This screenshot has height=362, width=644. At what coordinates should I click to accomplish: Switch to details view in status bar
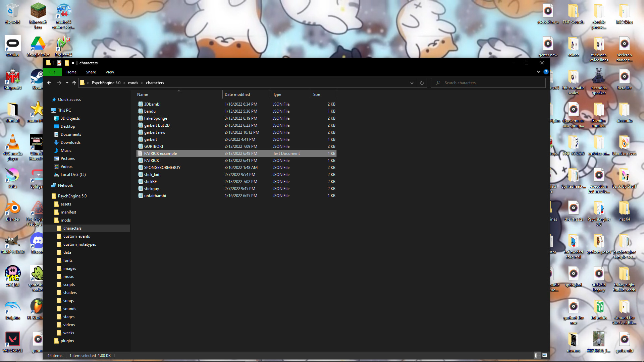tap(536, 355)
